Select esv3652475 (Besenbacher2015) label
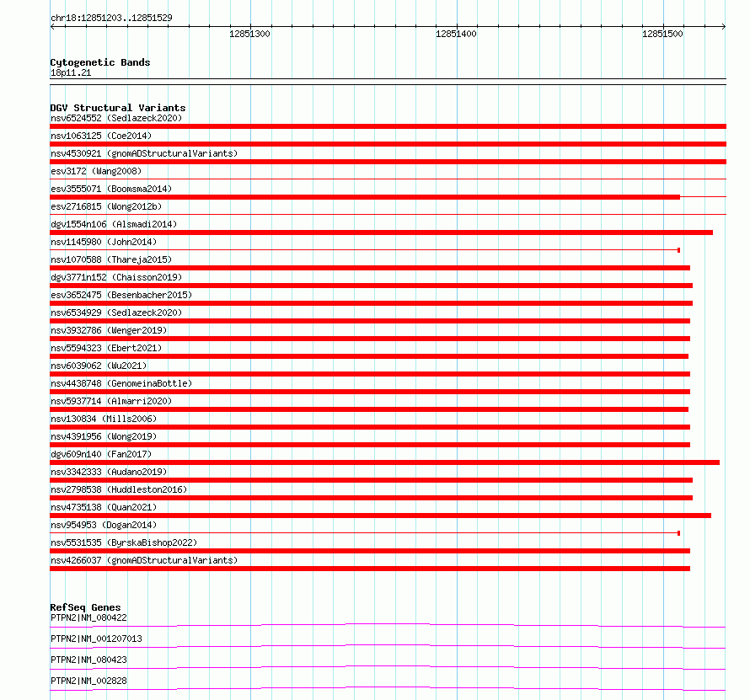 click(x=121, y=295)
